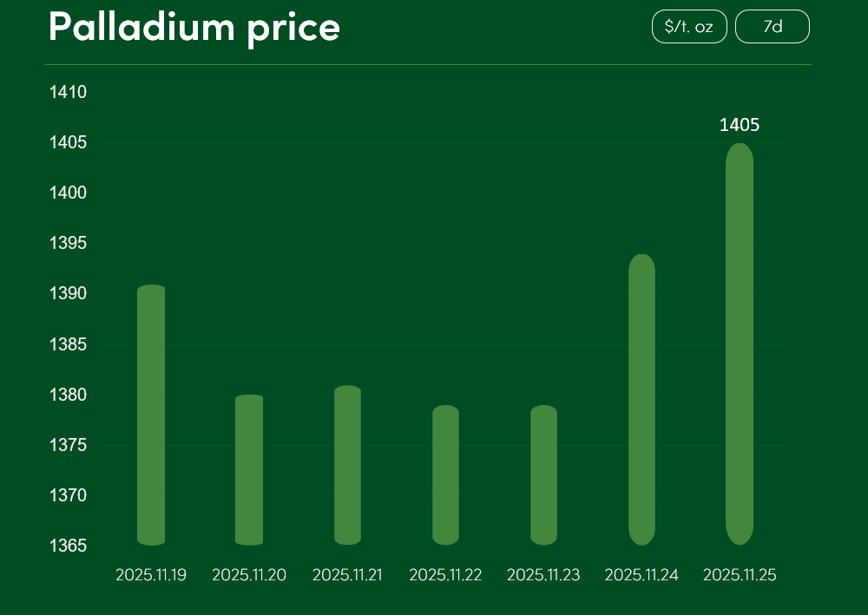This screenshot has width=868, height=615.
Task: Click the tallest bar for 2025.11.25
Action: pyautogui.click(x=740, y=343)
